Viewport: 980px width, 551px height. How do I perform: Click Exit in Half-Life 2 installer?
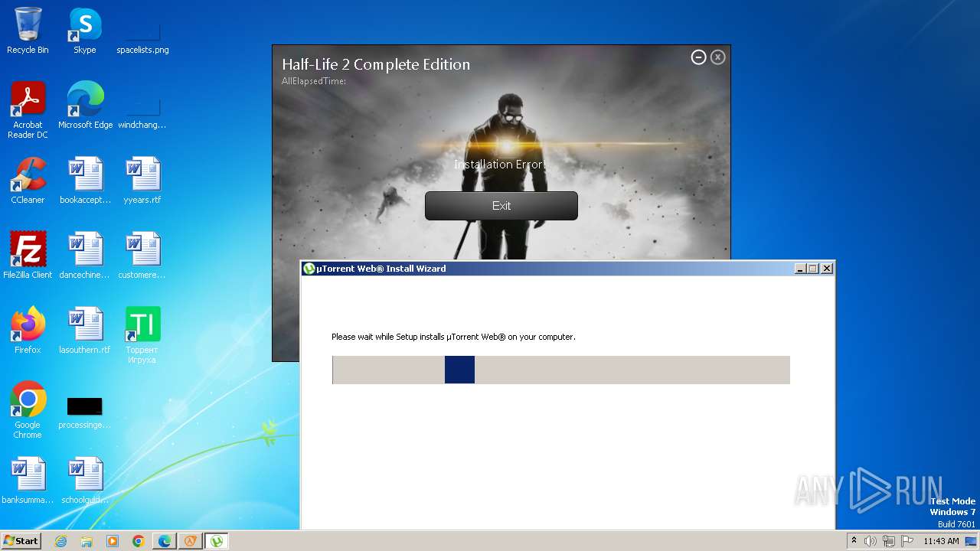click(x=501, y=206)
